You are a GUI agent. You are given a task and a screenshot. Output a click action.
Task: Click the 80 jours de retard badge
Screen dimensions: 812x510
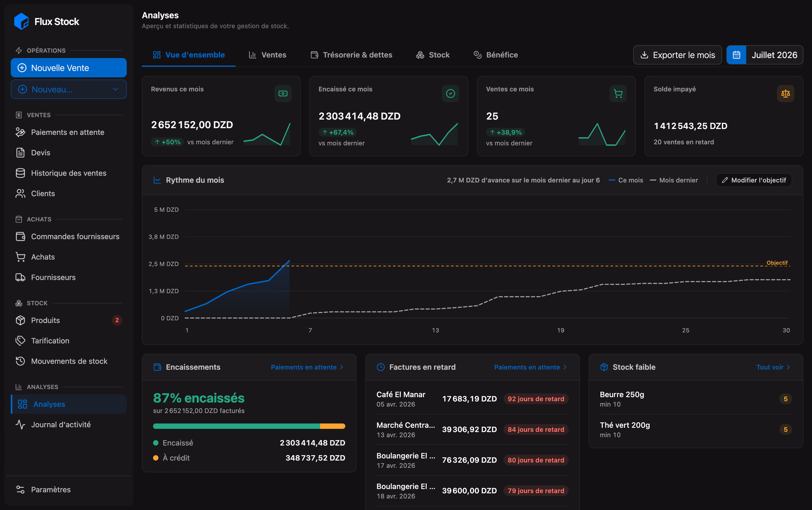click(536, 460)
